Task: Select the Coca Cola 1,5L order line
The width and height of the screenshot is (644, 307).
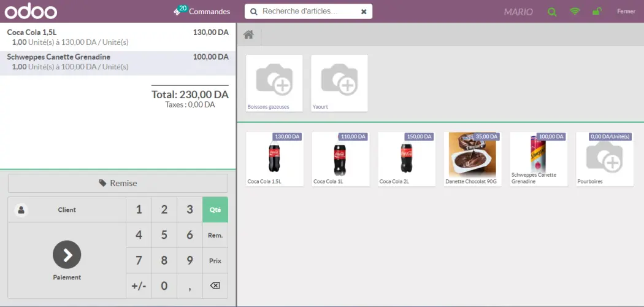Action: 118,37
